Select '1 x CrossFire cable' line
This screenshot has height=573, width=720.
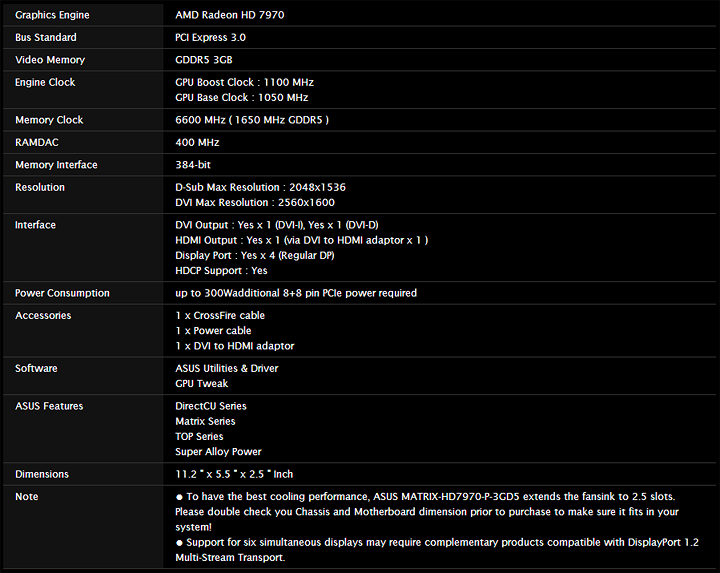point(220,315)
